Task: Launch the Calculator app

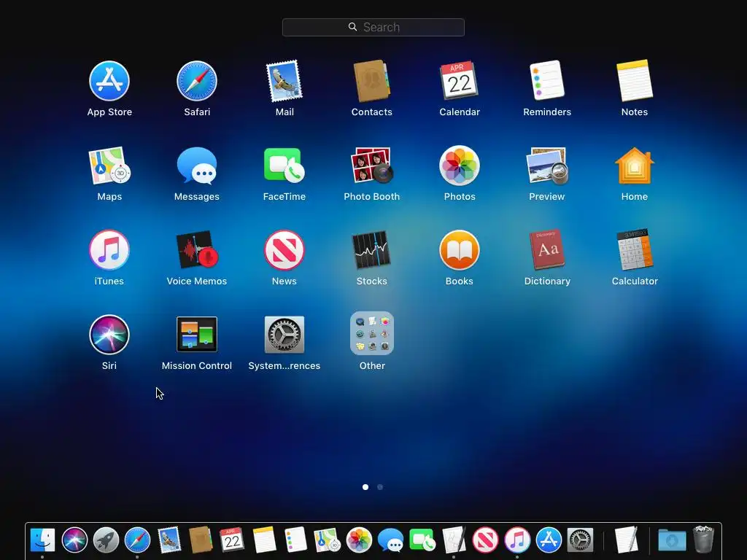Action: (635, 249)
